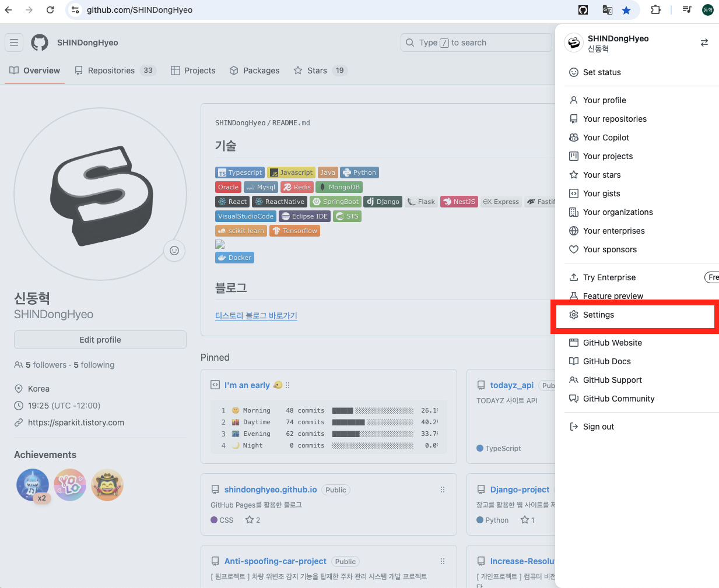Open the Overview tab

click(x=35, y=71)
